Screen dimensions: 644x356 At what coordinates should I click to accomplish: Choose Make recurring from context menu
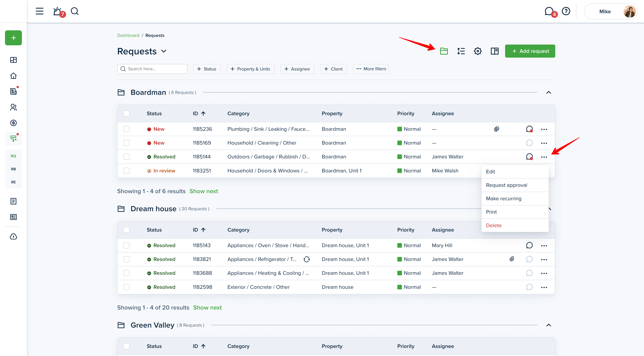[x=504, y=199]
